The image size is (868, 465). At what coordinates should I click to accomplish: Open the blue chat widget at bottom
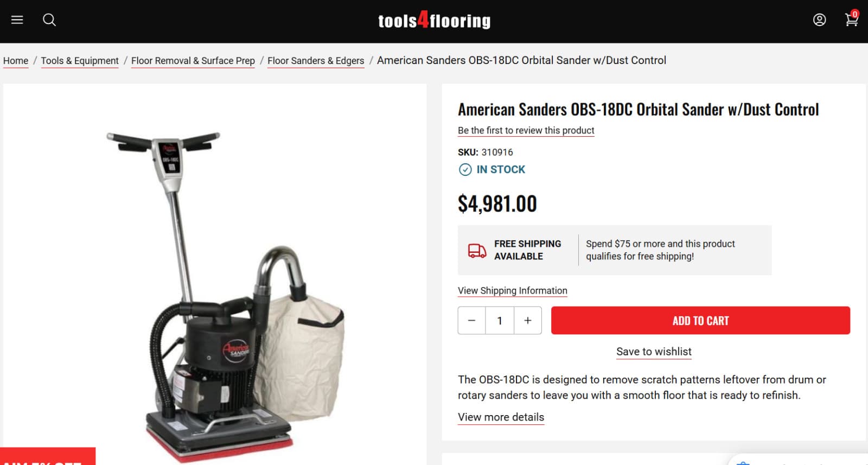click(797, 461)
